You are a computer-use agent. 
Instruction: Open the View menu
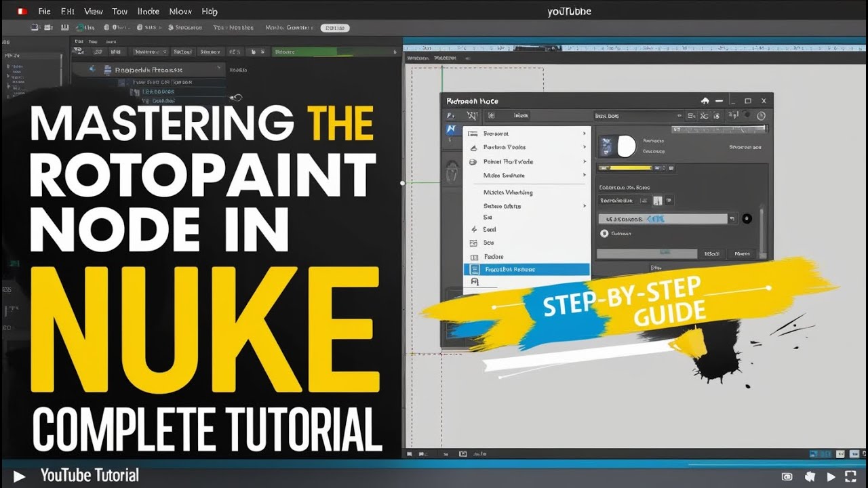[94, 12]
